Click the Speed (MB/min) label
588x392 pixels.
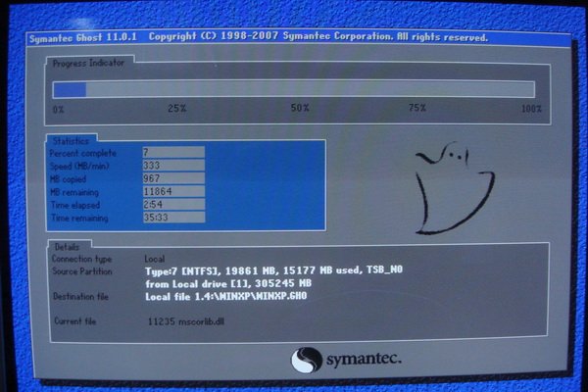(79, 167)
